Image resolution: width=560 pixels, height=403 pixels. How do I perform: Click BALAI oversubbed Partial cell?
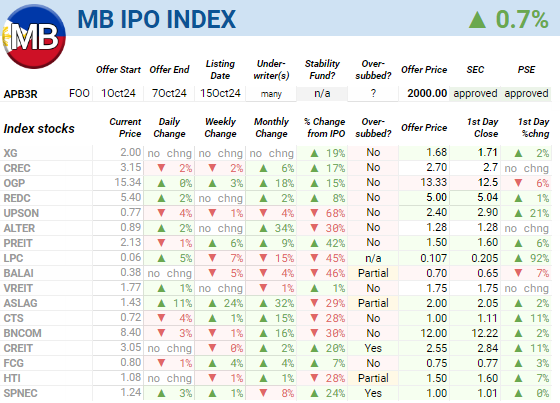pos(373,273)
